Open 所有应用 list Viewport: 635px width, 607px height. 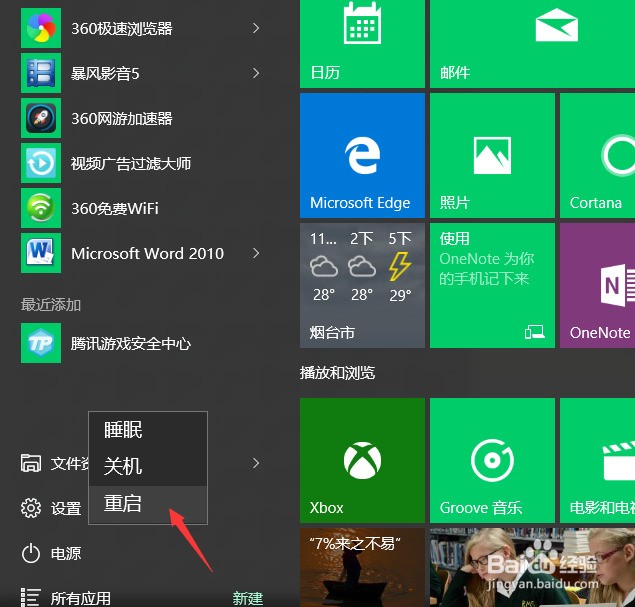coord(66,598)
